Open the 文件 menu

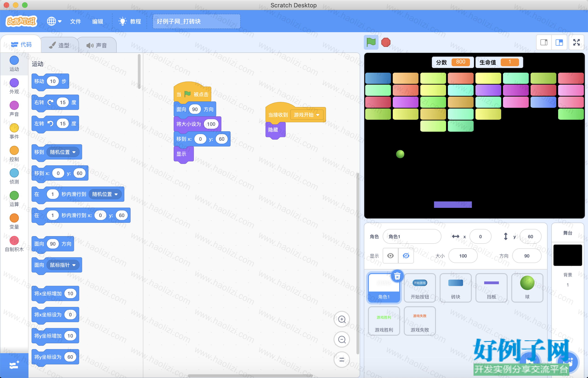click(x=75, y=21)
